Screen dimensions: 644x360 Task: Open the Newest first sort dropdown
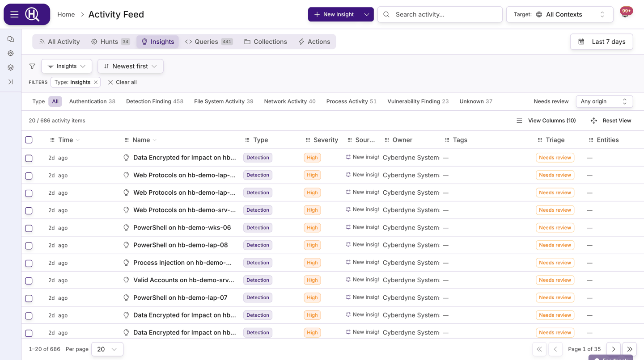(x=131, y=66)
